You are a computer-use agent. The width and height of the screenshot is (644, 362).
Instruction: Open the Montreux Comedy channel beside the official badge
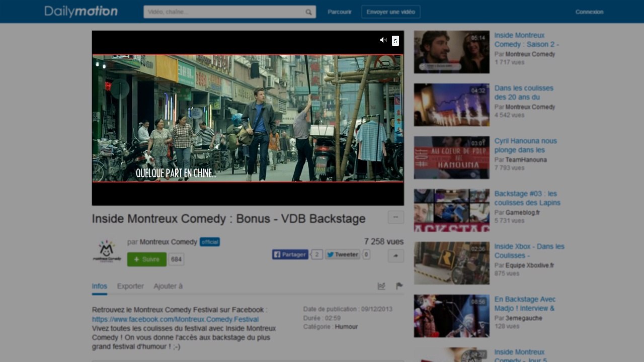pos(169,242)
